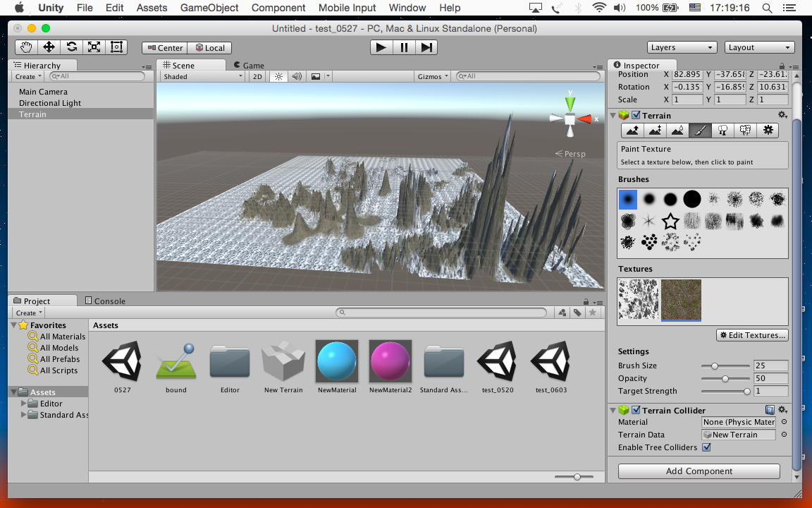Image resolution: width=812 pixels, height=508 pixels.
Task: Uncheck Enable Tree Colliders
Action: pyautogui.click(x=706, y=447)
